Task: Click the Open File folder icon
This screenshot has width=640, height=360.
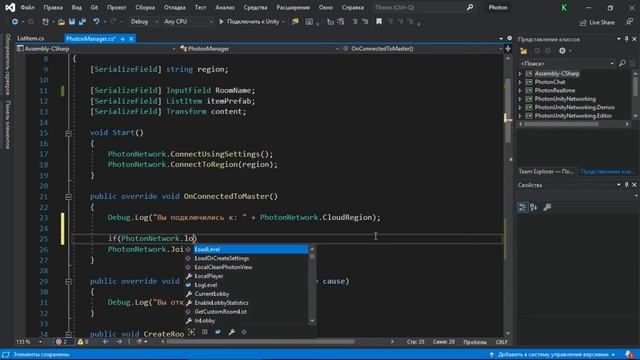Action: 61,22
